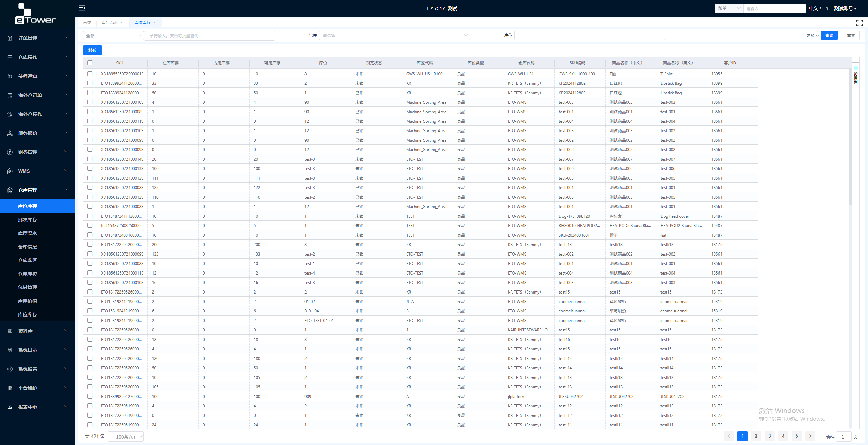This screenshot has height=445, width=868.
Task: Click the fullscreen toggle icon
Action: pos(859,23)
